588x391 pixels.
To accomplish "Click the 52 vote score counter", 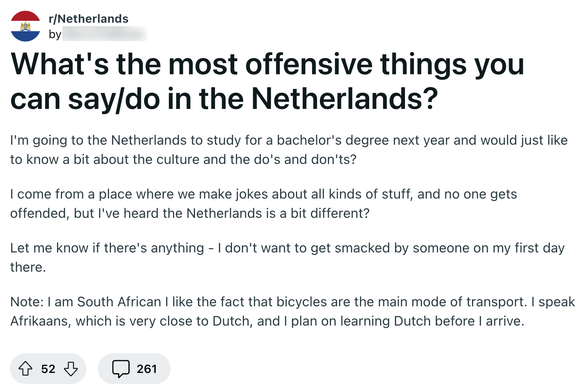I will 48,368.
